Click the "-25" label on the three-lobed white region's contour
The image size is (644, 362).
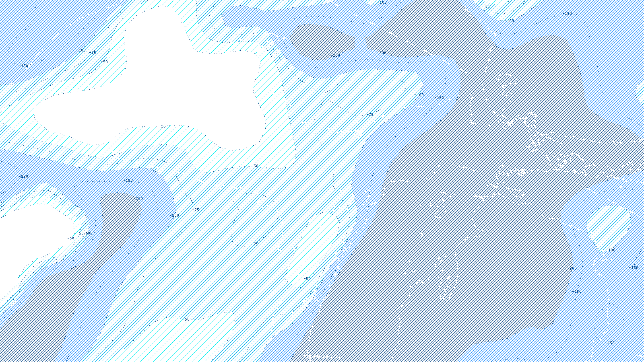coord(162,126)
